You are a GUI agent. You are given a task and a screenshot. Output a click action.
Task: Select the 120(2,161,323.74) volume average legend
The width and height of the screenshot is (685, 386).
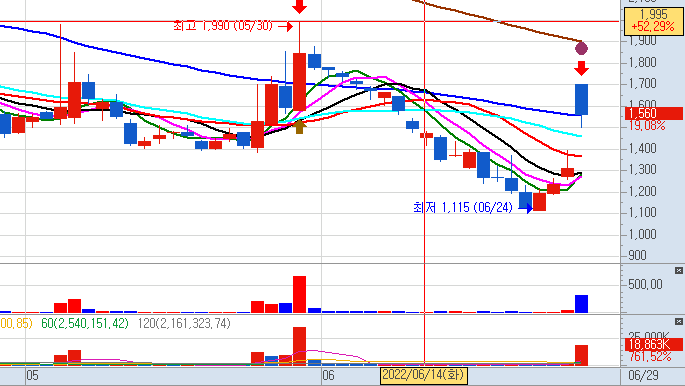pyautogui.click(x=184, y=324)
